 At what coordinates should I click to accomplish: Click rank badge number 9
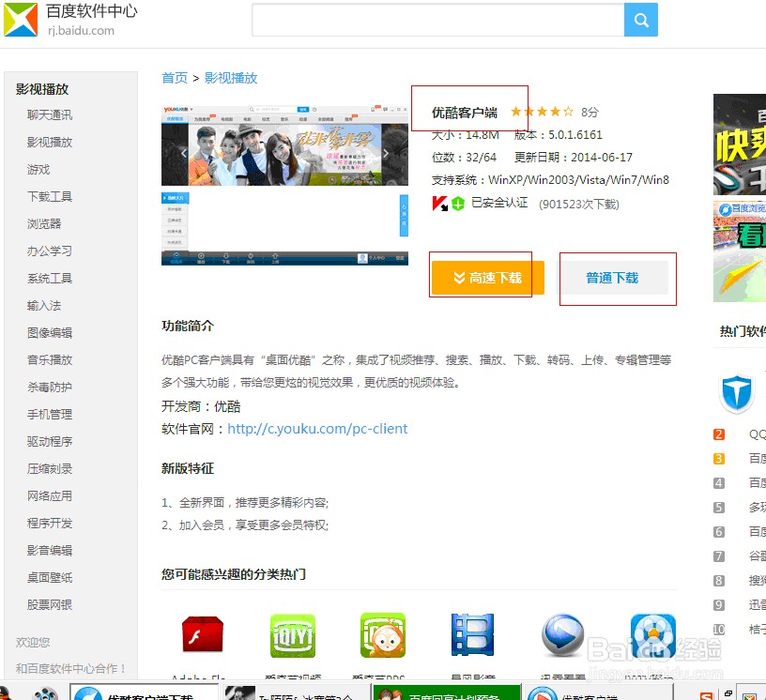719,605
